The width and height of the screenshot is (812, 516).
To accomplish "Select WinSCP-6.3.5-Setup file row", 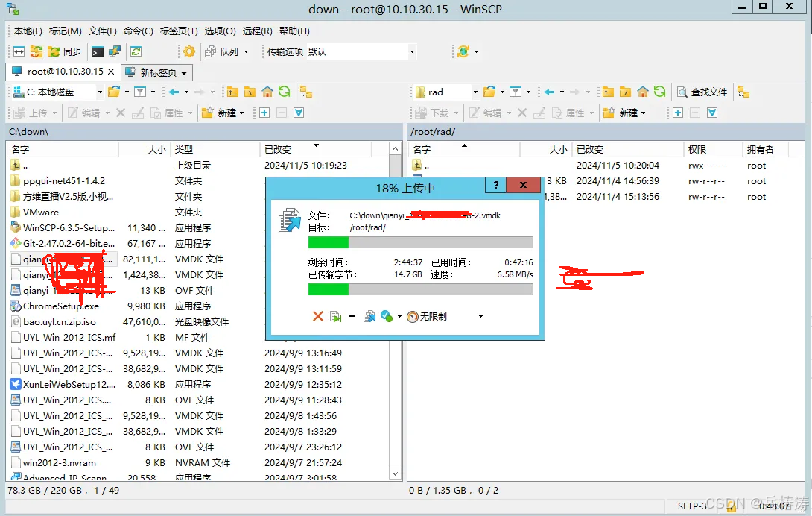I will coord(69,227).
